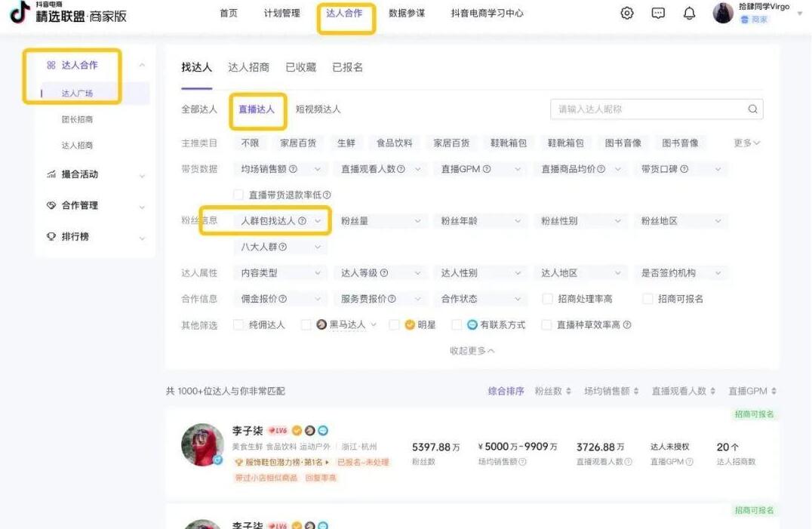This screenshot has width=812, height=529.
Task: Select 不限 in 主推类目
Action: coord(250,143)
